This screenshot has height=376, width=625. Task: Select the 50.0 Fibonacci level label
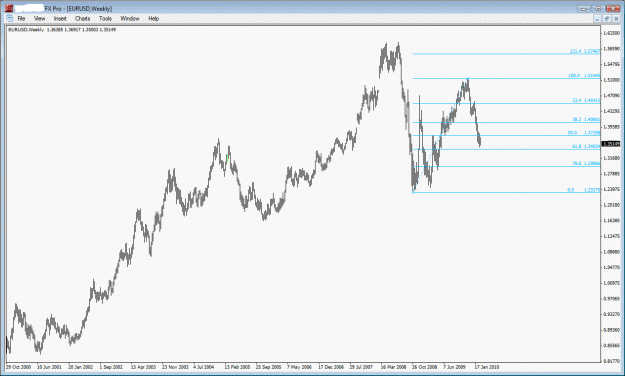(x=584, y=132)
